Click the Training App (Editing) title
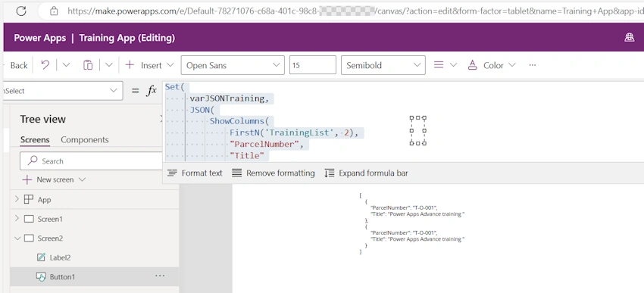The width and height of the screenshot is (644, 293). [127, 38]
